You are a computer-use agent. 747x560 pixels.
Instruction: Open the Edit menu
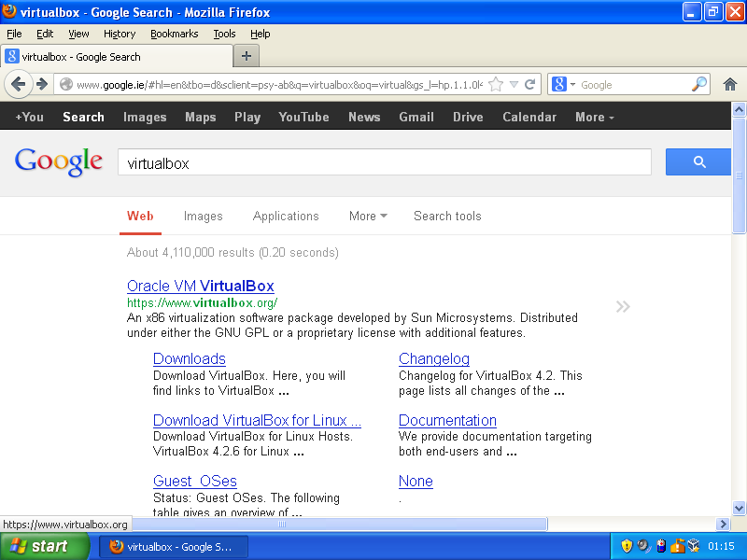coord(45,34)
